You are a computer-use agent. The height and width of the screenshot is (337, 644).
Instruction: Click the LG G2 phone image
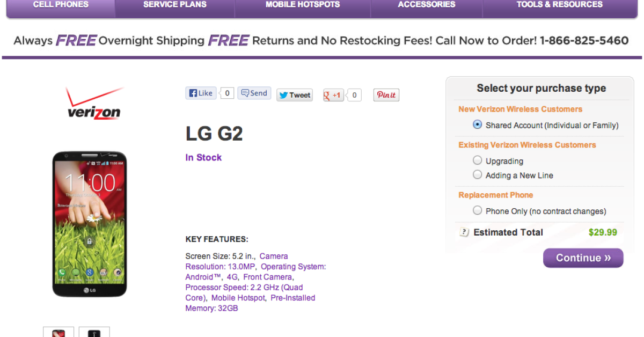[x=90, y=224]
